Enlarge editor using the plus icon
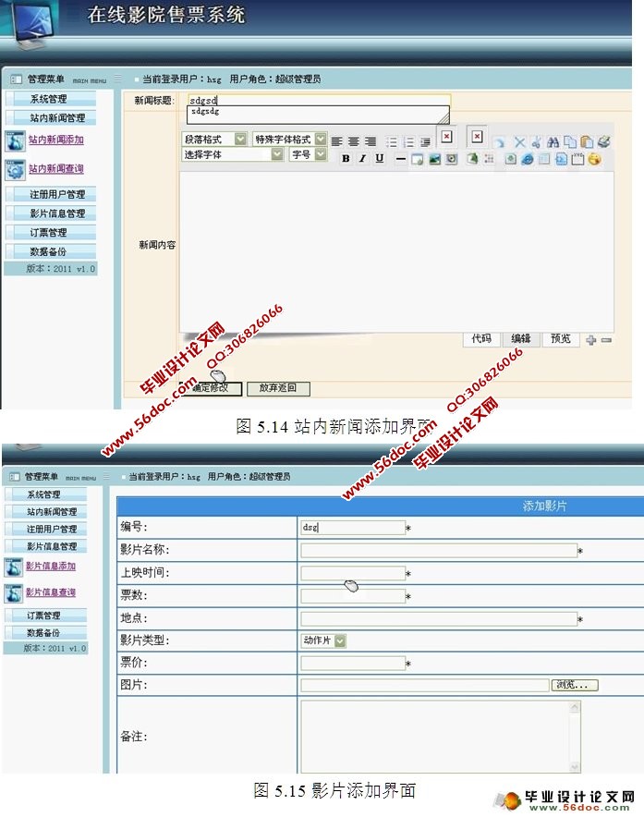644x817 pixels. pyautogui.click(x=591, y=340)
